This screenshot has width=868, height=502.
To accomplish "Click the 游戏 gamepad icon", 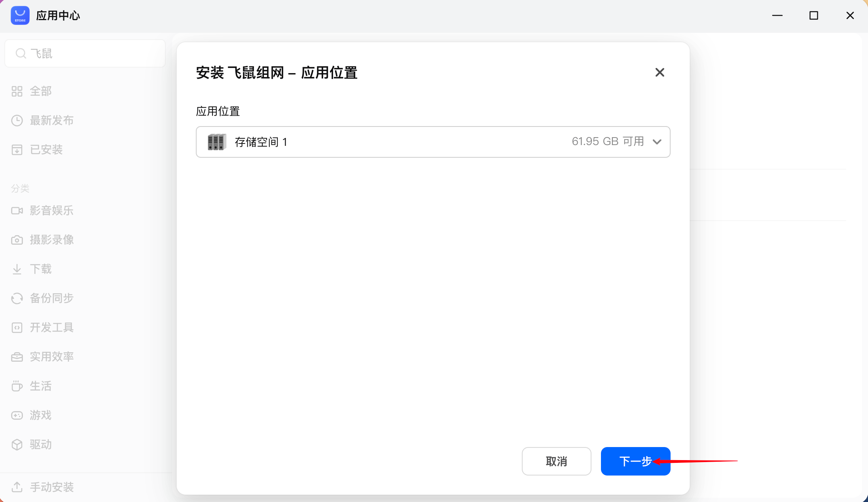I will coord(17,415).
